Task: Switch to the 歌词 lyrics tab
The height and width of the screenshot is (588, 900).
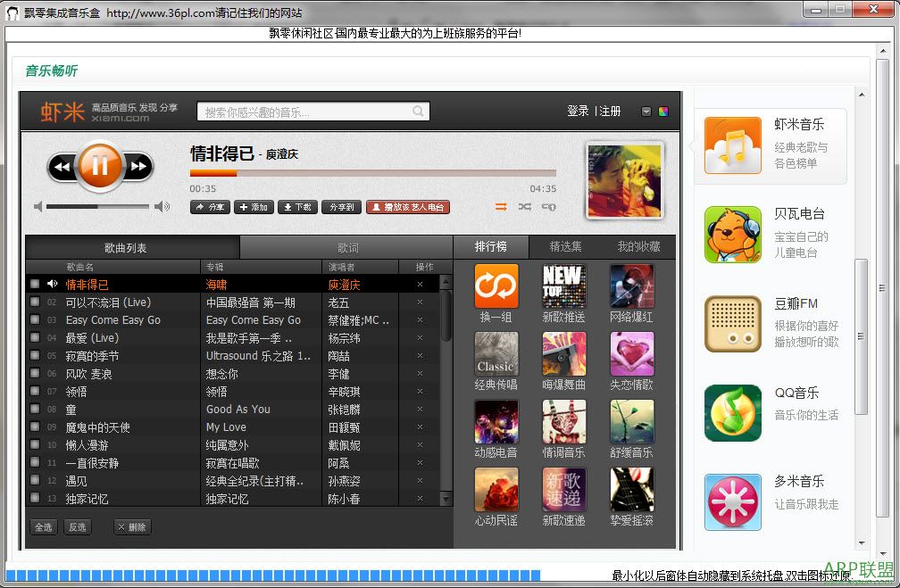Action: click(347, 248)
